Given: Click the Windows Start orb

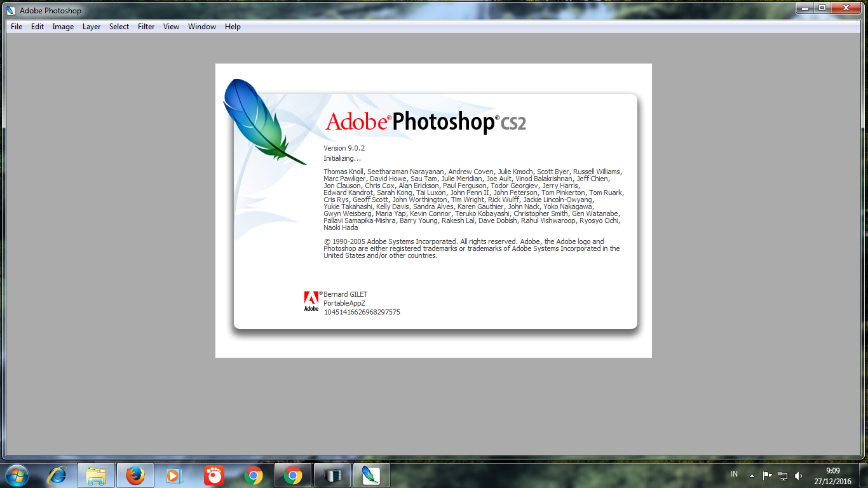Looking at the screenshot, I should tap(17, 475).
